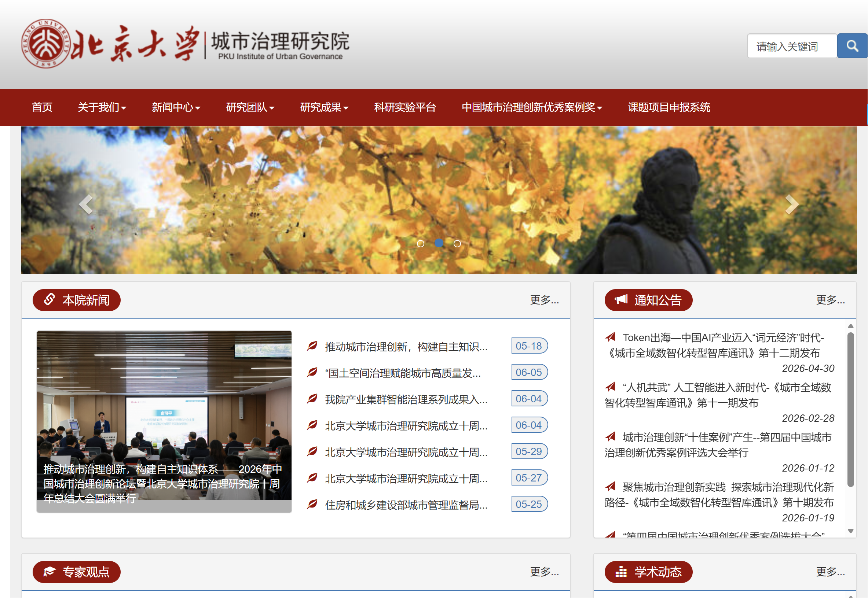Go to next banner slide arrow
The width and height of the screenshot is (868, 598).
pyautogui.click(x=792, y=204)
